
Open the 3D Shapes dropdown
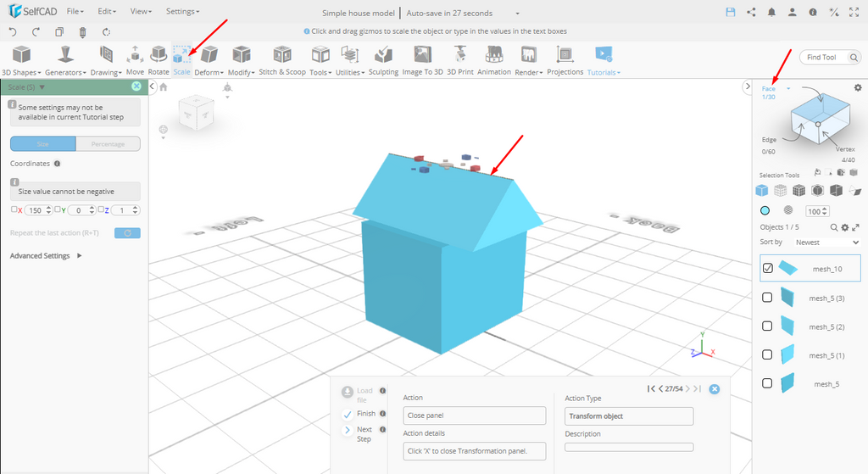click(21, 59)
